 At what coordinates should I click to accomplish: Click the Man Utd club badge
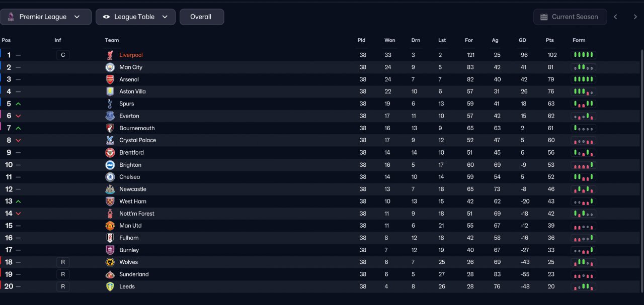pos(110,226)
